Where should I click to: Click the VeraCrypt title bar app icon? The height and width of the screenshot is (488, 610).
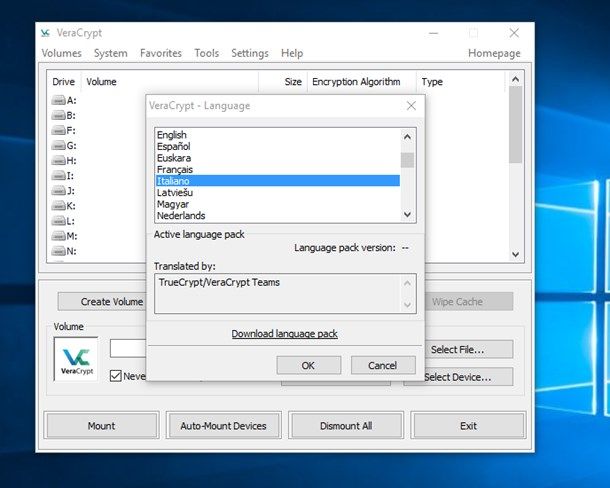[45, 33]
